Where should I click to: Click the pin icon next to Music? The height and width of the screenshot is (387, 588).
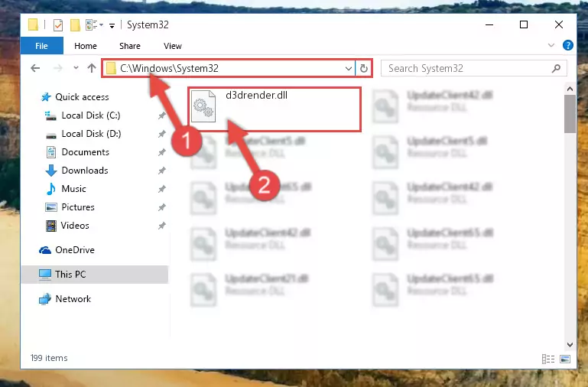(x=161, y=189)
